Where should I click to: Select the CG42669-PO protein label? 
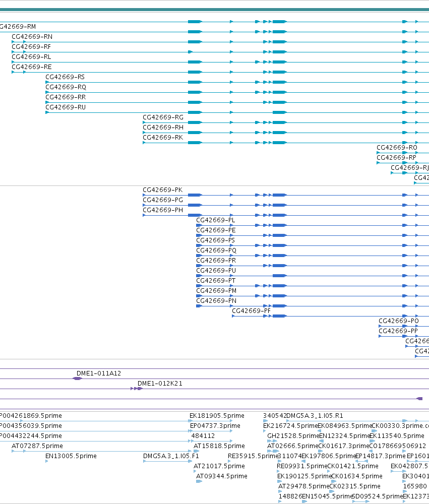click(398, 321)
